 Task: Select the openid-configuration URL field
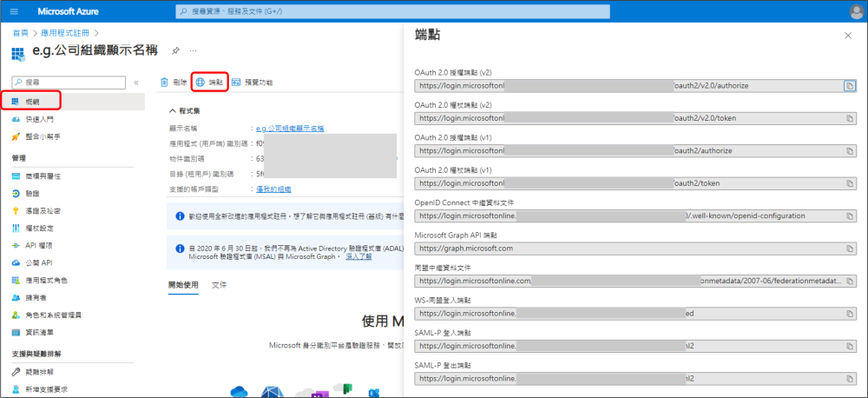coord(635,216)
